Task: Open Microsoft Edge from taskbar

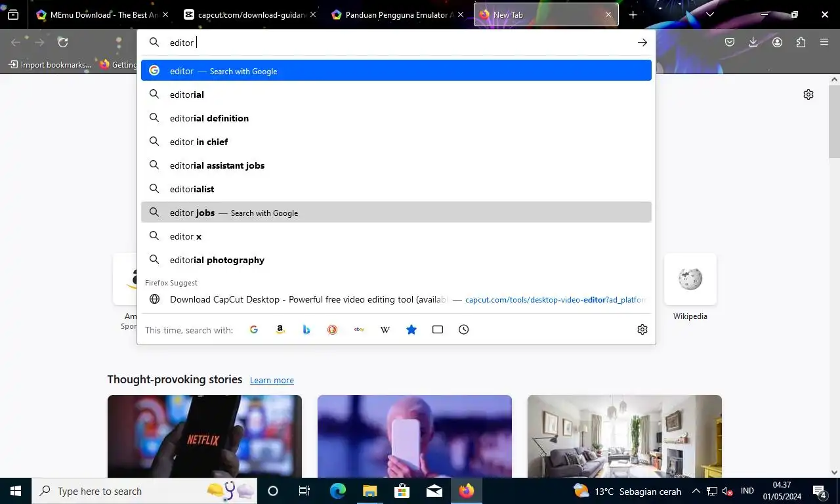Action: click(337, 491)
